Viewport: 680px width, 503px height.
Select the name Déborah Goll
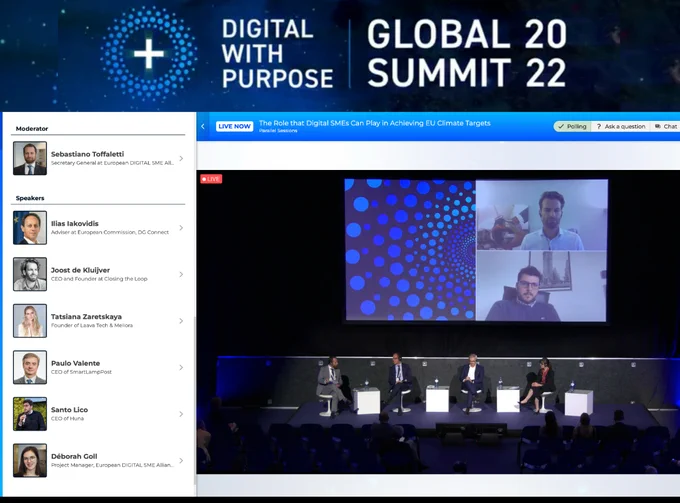tap(74, 456)
